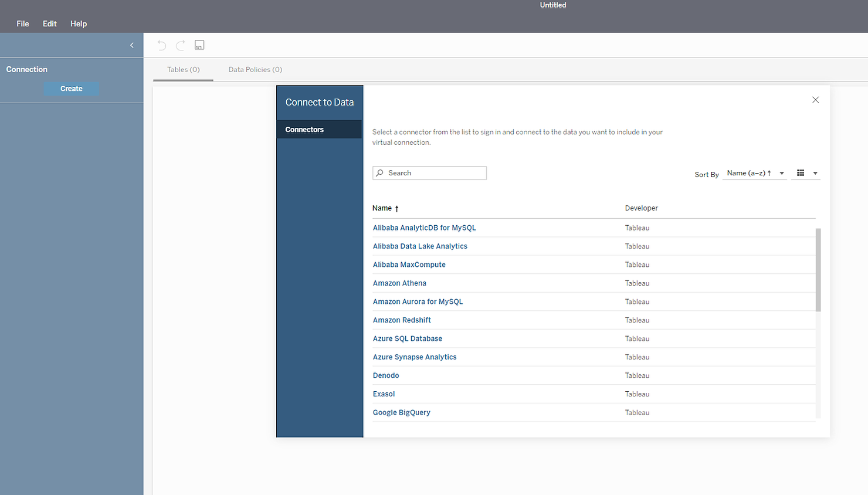Switch to the Tables (0) tab
868x495 pixels.
(x=183, y=69)
